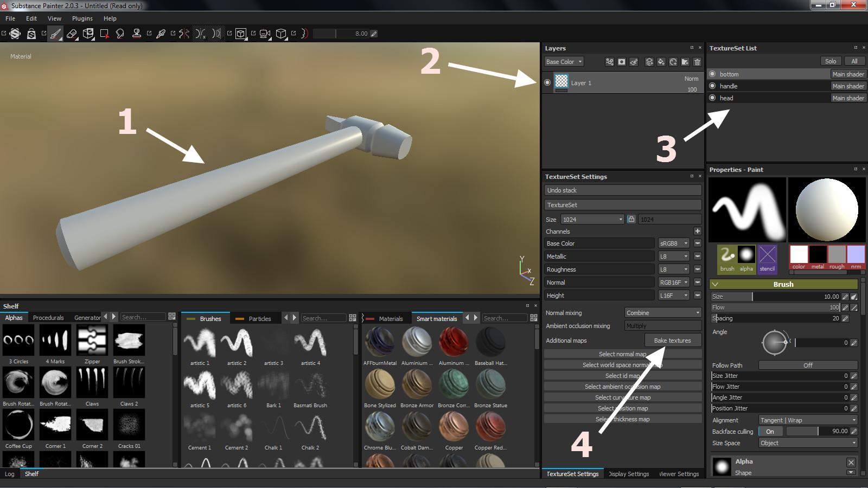Pick the Material picker eyedropper tool
868x488 pixels.
[x=161, y=34]
